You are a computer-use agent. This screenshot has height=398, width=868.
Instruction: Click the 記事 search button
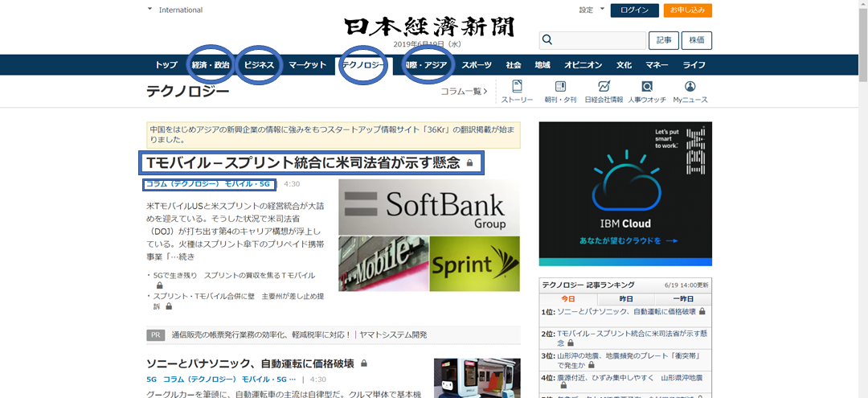coord(664,40)
